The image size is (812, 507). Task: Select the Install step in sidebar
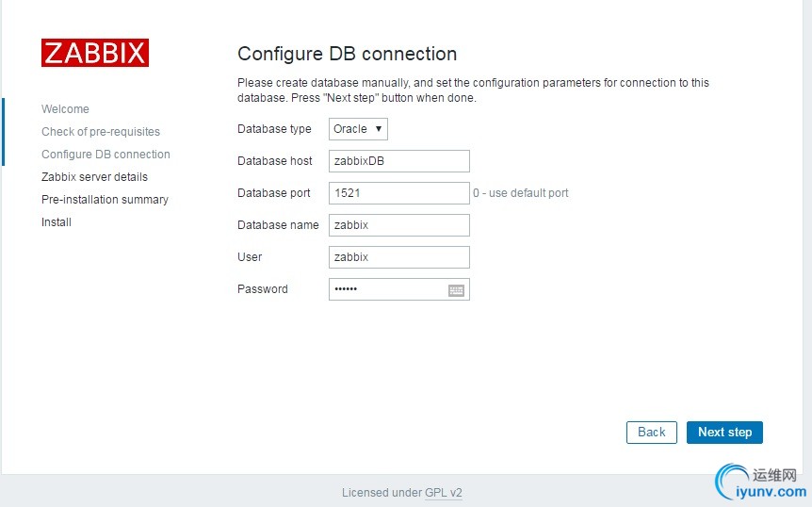pos(57,222)
